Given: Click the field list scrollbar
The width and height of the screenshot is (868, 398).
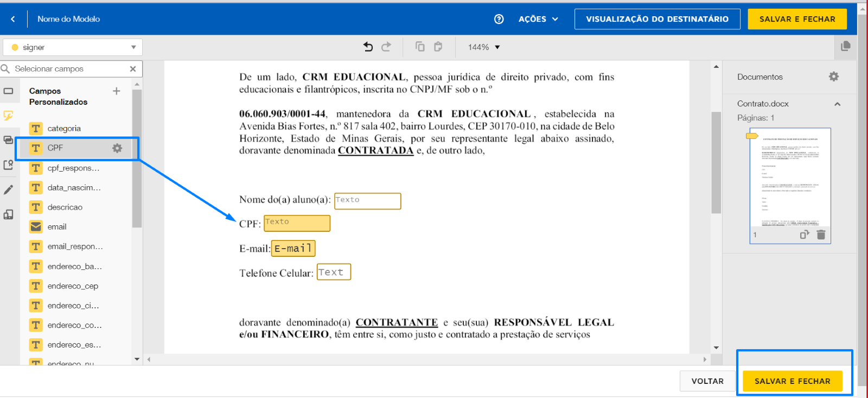Looking at the screenshot, I should 137,159.
